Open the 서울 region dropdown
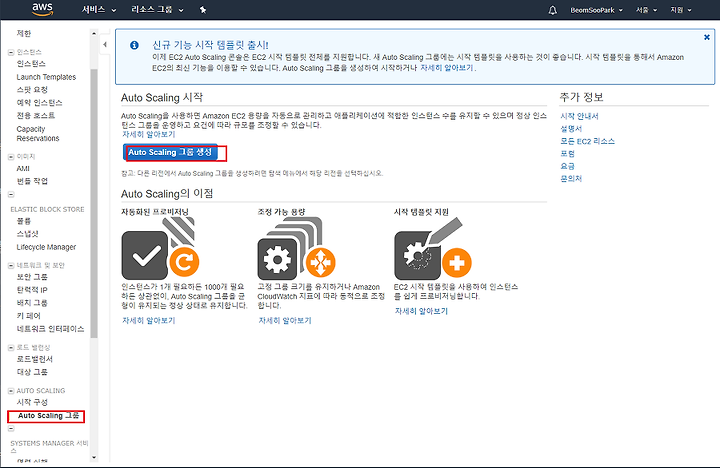This screenshot has width=720, height=468. pyautogui.click(x=646, y=10)
